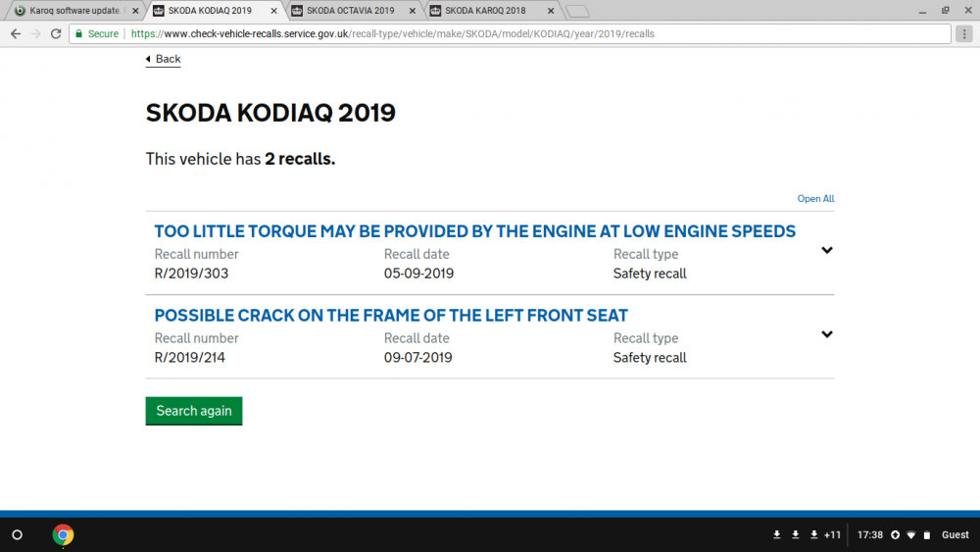Image resolution: width=980 pixels, height=552 pixels.
Task: Close the SKODA KAROQ 2018 tab
Action: (x=551, y=11)
